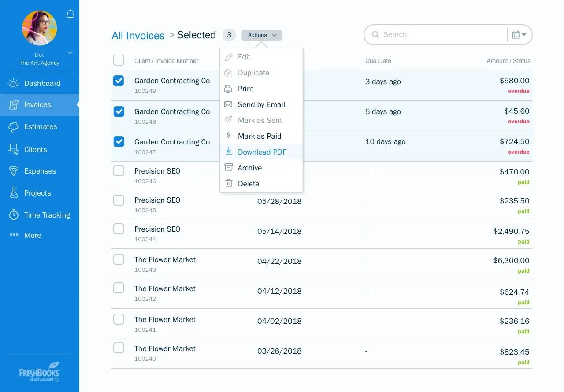Viewport: 564px width, 392px height.
Task: Open the calendar date filter dropdown
Action: 519,35
